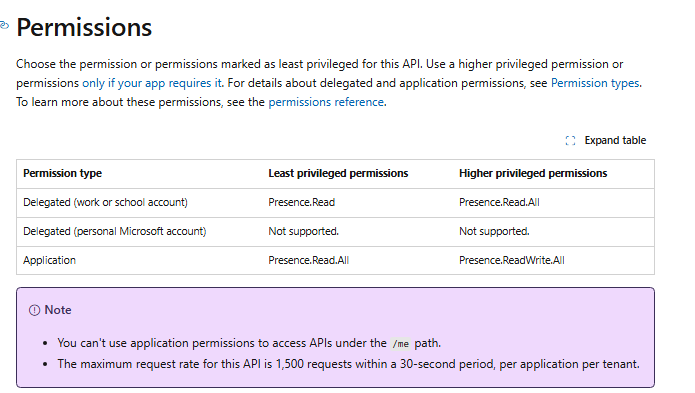Select the 'Delegated (personal Microsoft account)' cell

[115, 231]
